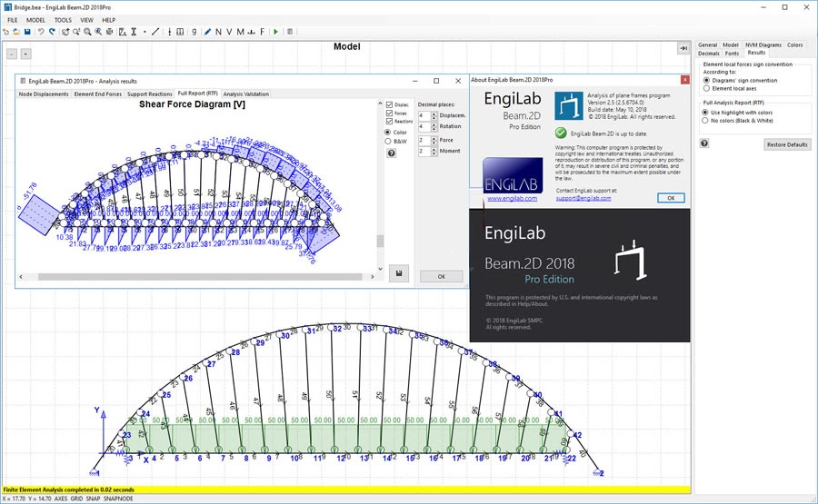Show the axial force N diagram

[x=218, y=32]
